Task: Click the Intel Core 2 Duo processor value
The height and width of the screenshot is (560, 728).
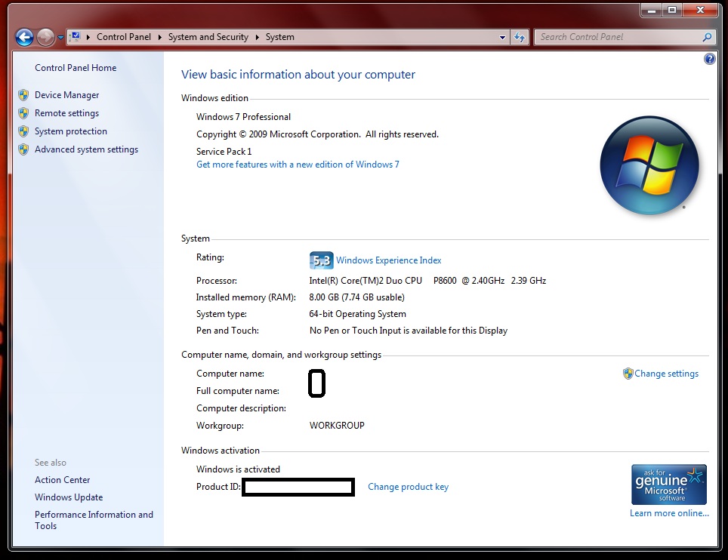Action: [427, 281]
